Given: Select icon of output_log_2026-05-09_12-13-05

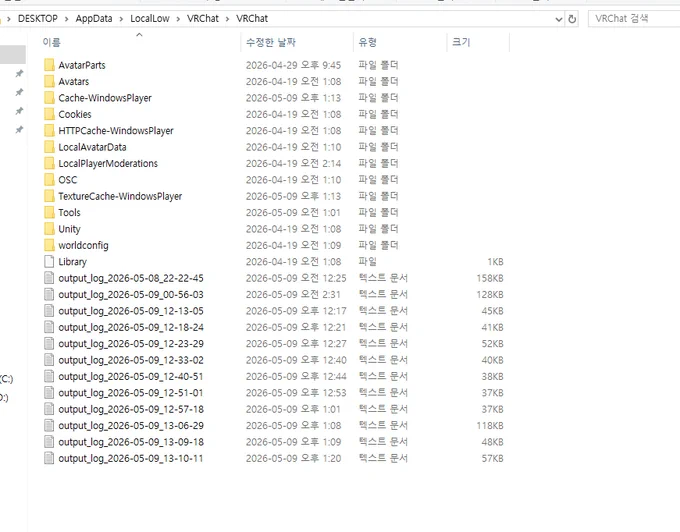Looking at the screenshot, I should [49, 311].
